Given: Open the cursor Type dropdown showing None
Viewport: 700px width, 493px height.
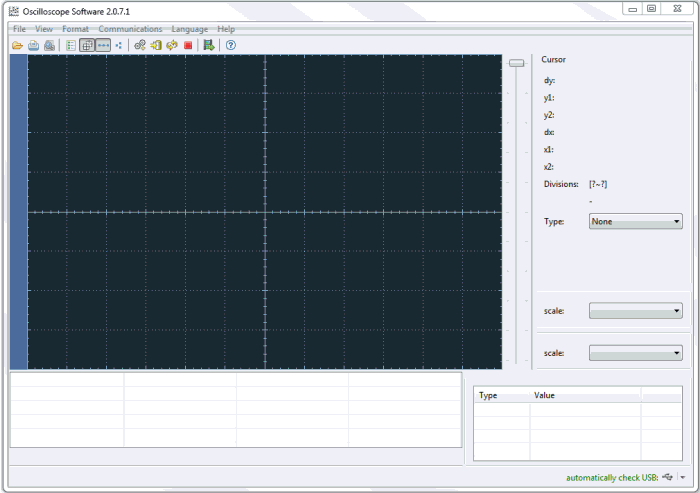Looking at the screenshot, I should [635, 221].
